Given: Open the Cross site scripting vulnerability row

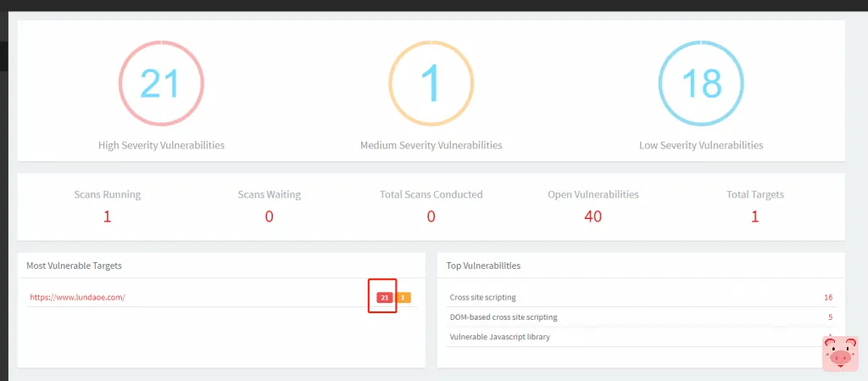Looking at the screenshot, I should [x=641, y=297].
